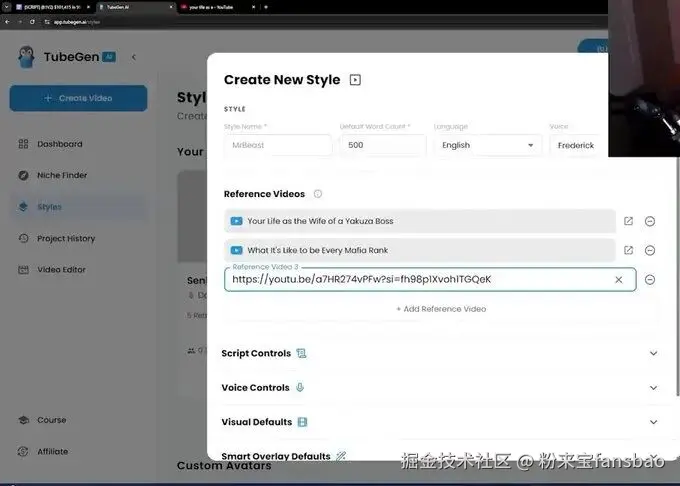Click the Smart Overlay Defaults heading

click(276, 456)
